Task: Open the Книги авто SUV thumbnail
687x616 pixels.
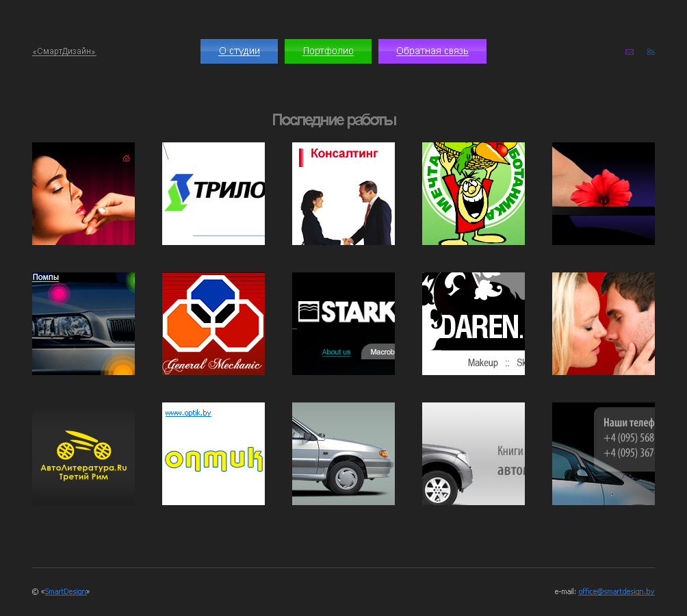Action: click(474, 454)
